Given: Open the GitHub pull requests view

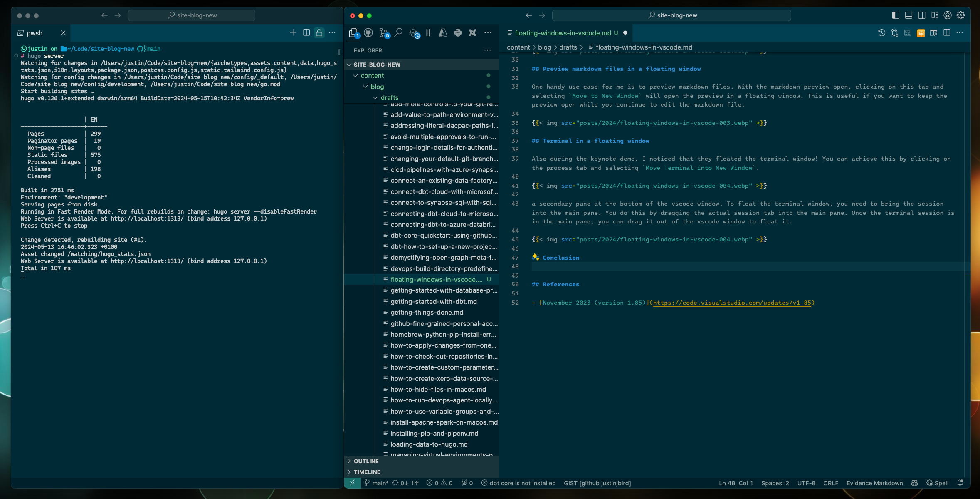Looking at the screenshot, I should pos(368,32).
